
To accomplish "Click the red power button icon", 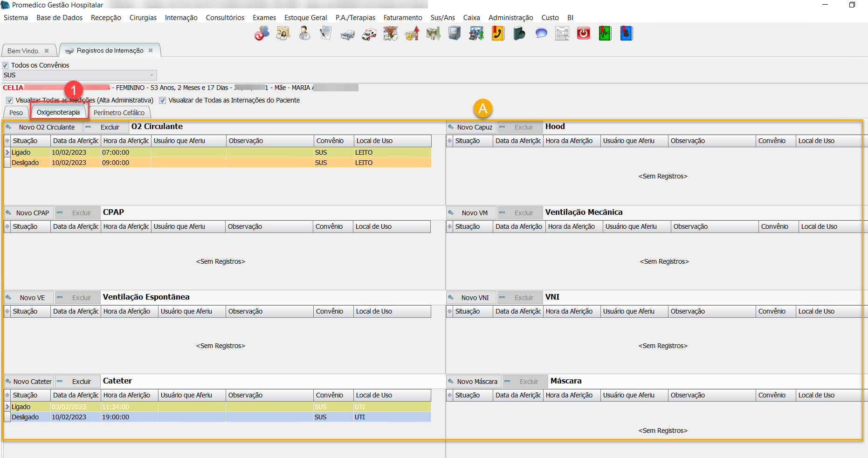I will pyautogui.click(x=583, y=34).
